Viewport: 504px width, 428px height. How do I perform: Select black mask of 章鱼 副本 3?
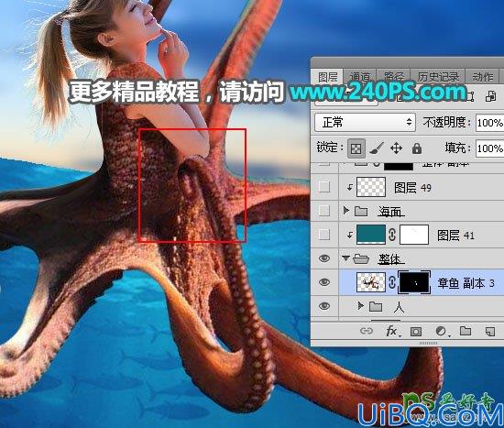414,282
